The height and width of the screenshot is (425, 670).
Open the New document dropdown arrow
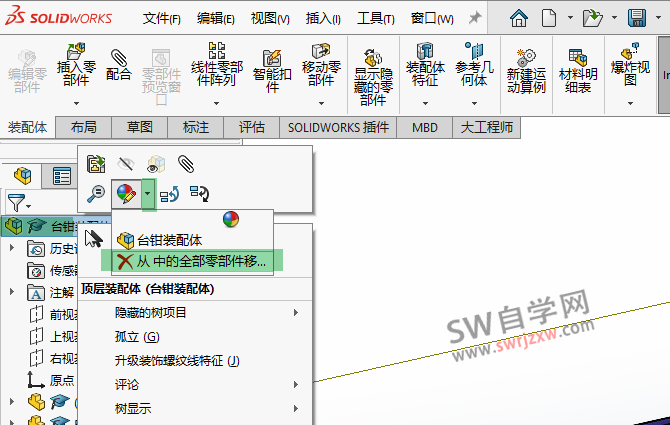click(x=570, y=18)
